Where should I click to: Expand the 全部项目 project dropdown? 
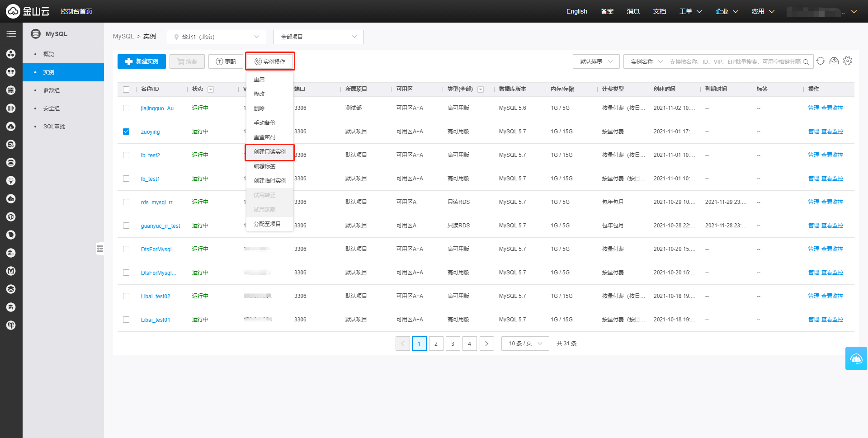318,37
